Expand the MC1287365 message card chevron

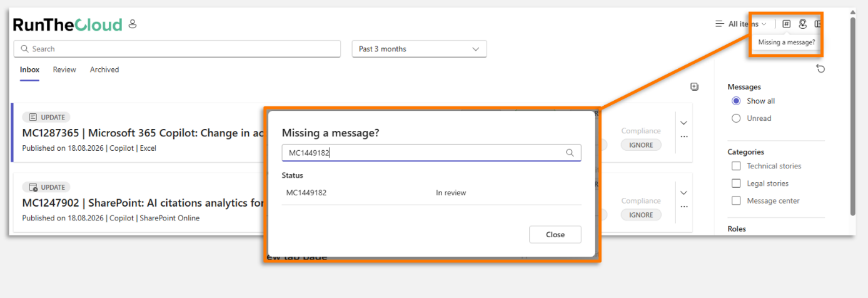point(684,123)
